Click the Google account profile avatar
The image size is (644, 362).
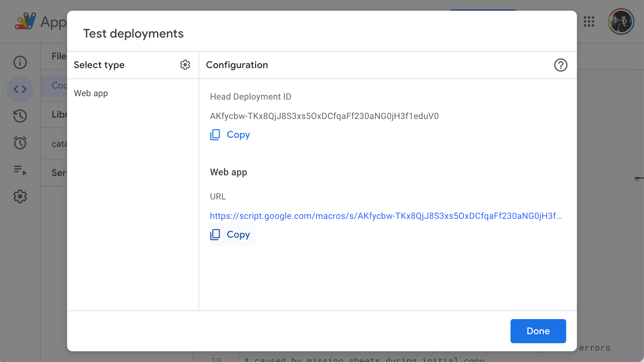click(x=621, y=21)
